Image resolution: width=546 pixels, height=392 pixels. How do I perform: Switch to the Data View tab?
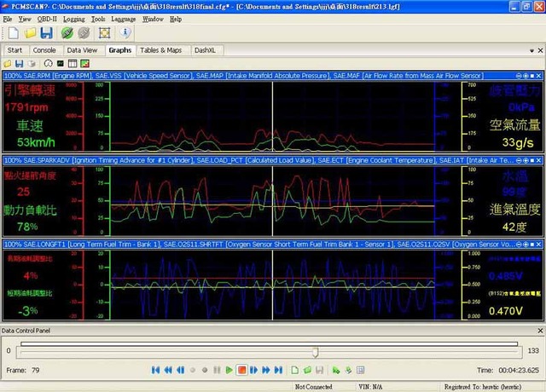(81, 50)
